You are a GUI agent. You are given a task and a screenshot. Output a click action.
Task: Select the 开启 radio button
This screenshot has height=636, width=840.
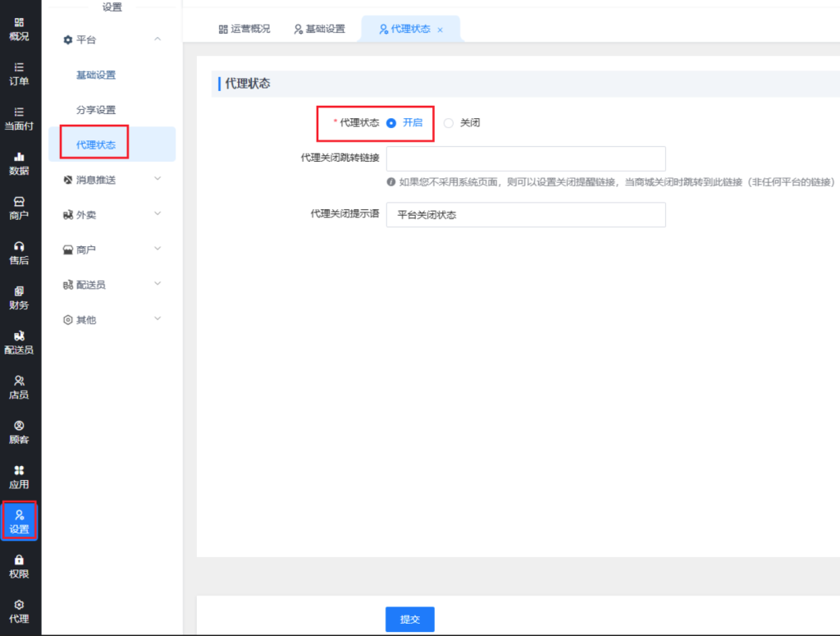[x=391, y=123]
